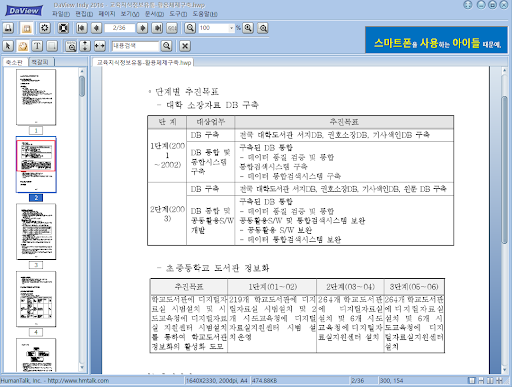Click the 대상업무 table header cell
Viewport: 512px width, 387px height.
(x=210, y=122)
